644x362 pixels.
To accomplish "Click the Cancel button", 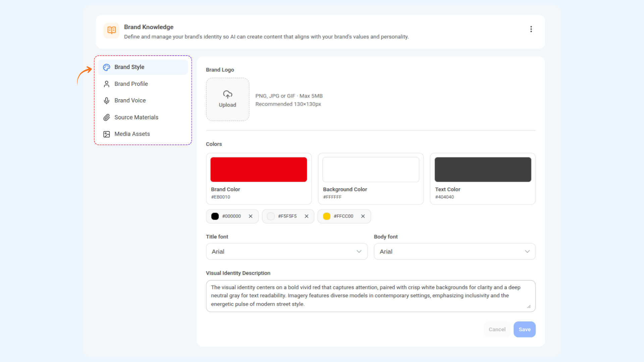I will tap(497, 329).
